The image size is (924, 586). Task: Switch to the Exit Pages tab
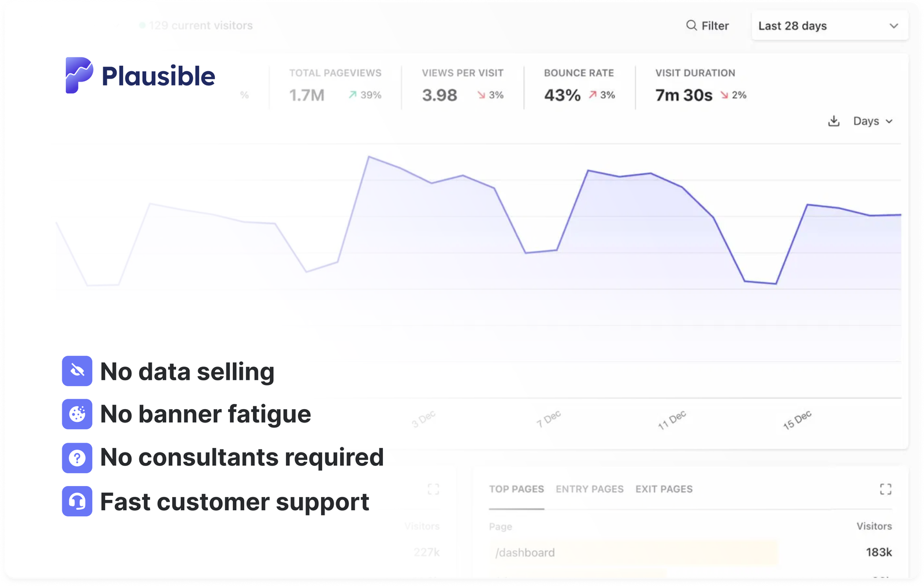tap(664, 489)
